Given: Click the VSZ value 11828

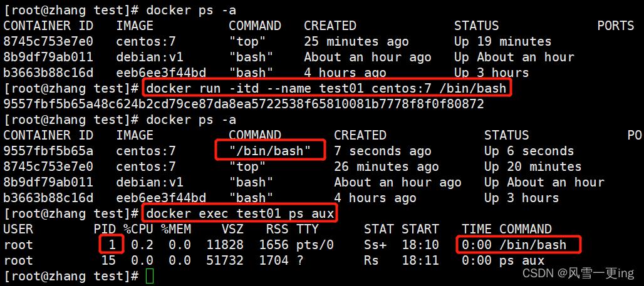Looking at the screenshot, I should click(x=225, y=245).
